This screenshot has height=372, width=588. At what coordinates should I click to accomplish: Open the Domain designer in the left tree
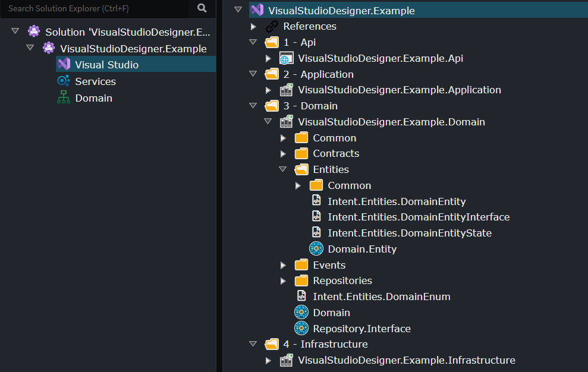pos(94,98)
